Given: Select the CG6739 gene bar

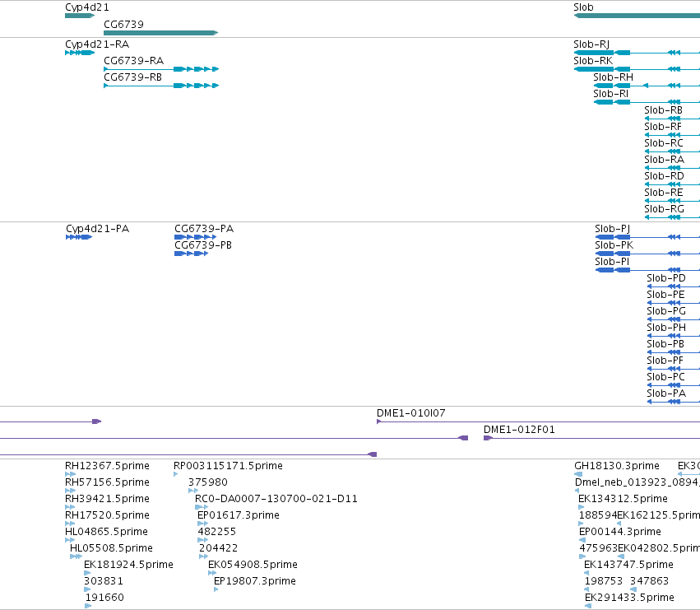Looking at the screenshot, I should click(x=160, y=33).
